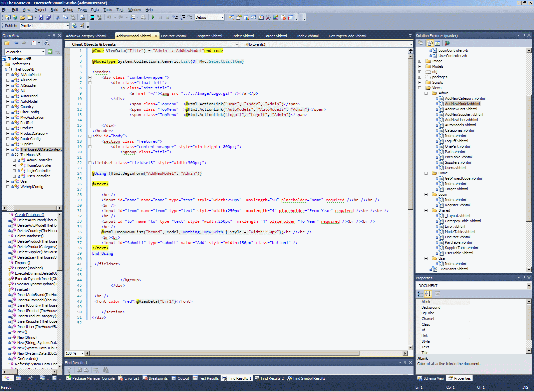Click the green search go arrow in Class View
The height and width of the screenshot is (392, 534).
[x=50, y=52]
